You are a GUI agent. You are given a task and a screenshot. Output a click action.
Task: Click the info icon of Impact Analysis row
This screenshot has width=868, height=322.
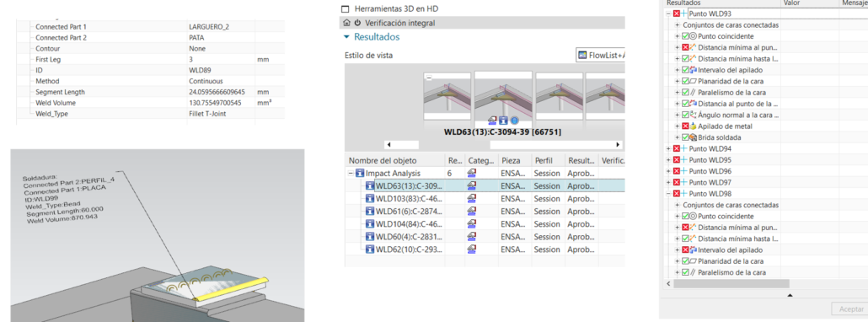(361, 173)
